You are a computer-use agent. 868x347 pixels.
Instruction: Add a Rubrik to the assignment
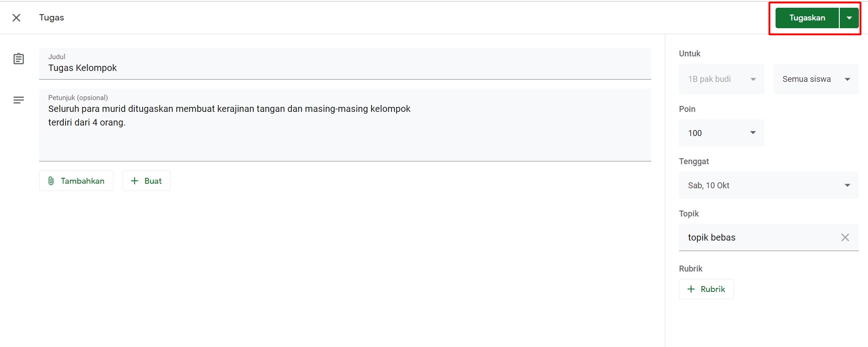[x=706, y=289]
